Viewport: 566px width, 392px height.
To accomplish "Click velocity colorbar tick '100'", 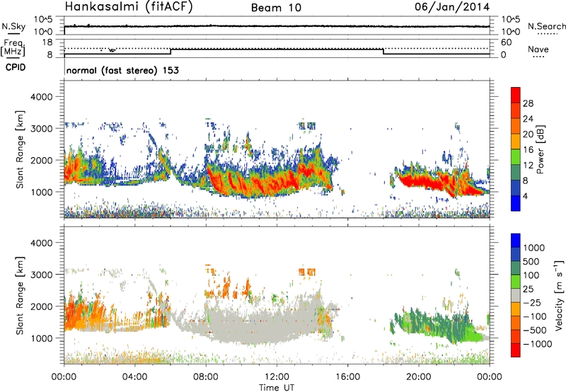I will click(531, 275).
